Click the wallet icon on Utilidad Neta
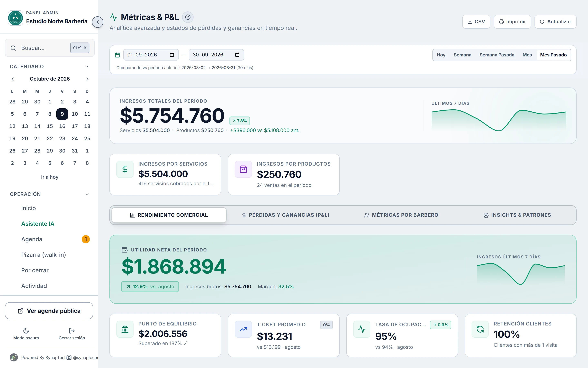This screenshot has height=368, width=588. 125,250
